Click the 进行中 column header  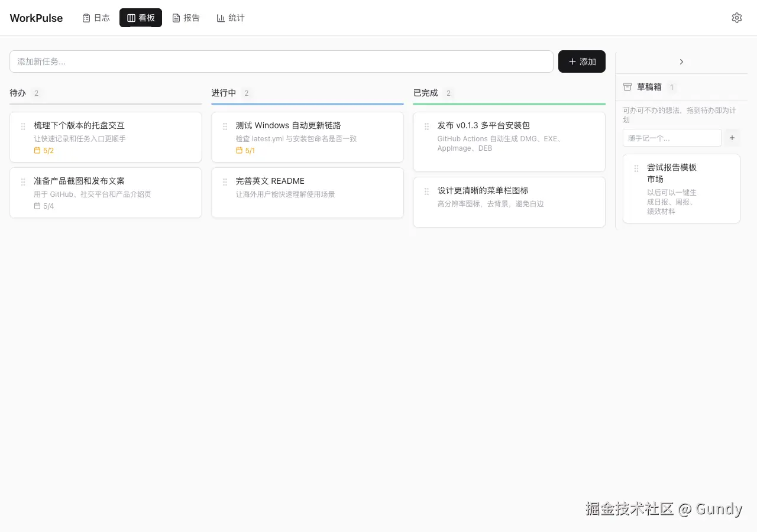pyautogui.click(x=224, y=93)
